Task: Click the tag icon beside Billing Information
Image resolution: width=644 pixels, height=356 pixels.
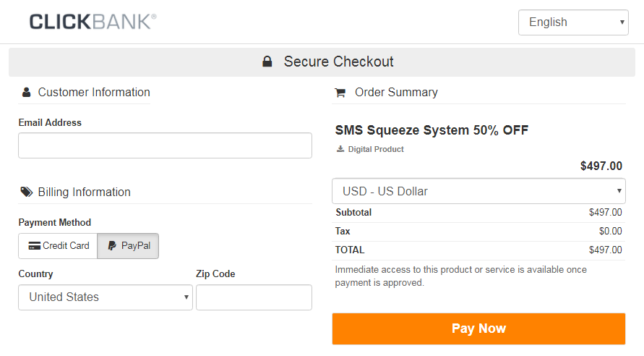Action: click(27, 192)
